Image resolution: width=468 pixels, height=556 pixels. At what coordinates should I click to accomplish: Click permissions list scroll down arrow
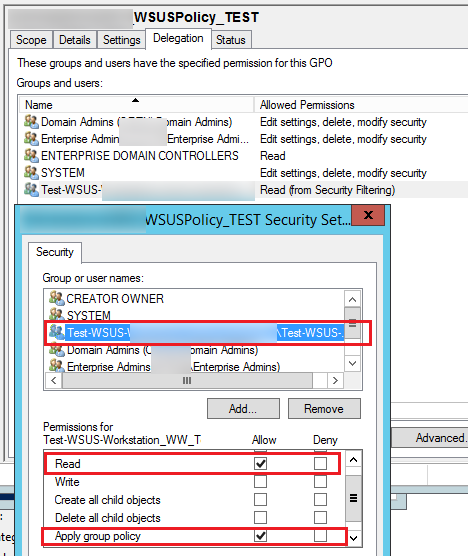point(353,538)
